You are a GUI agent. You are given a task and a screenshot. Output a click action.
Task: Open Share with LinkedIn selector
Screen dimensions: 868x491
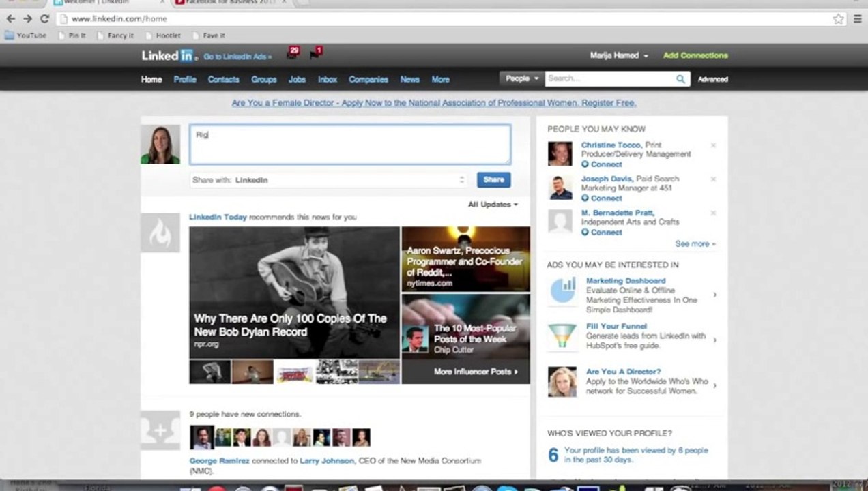coord(329,180)
